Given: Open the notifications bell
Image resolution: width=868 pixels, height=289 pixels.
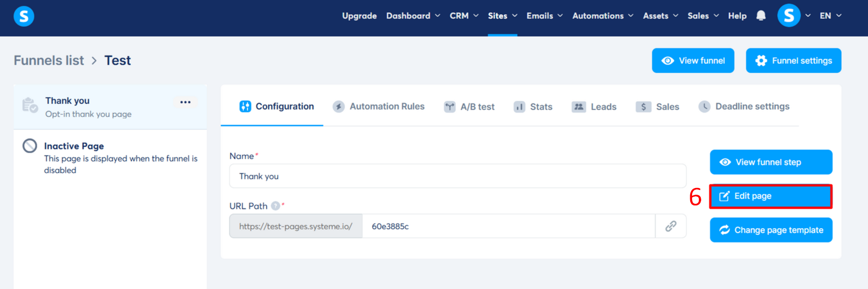Looking at the screenshot, I should [761, 16].
